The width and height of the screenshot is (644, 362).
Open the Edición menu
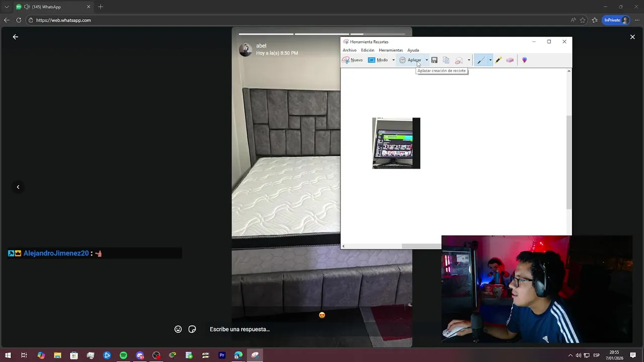(368, 50)
